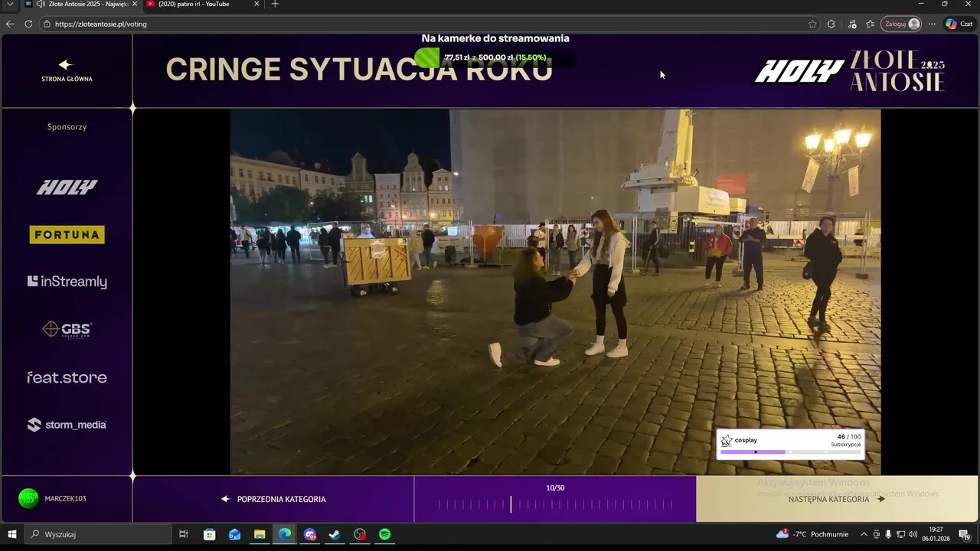Close the Złote Antosie 2025 tab

133,4
